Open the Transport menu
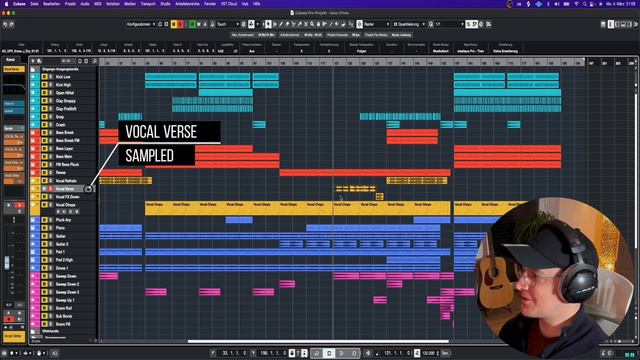640x360 pixels. point(148,4)
